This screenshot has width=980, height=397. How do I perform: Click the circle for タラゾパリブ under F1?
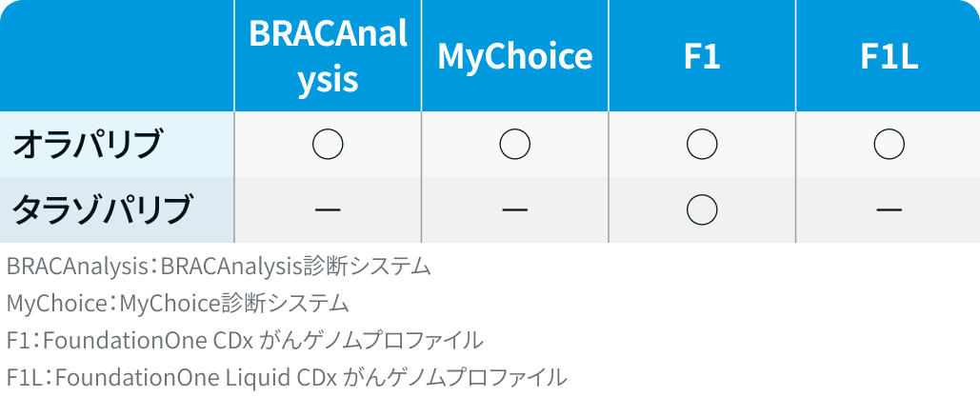(x=702, y=209)
